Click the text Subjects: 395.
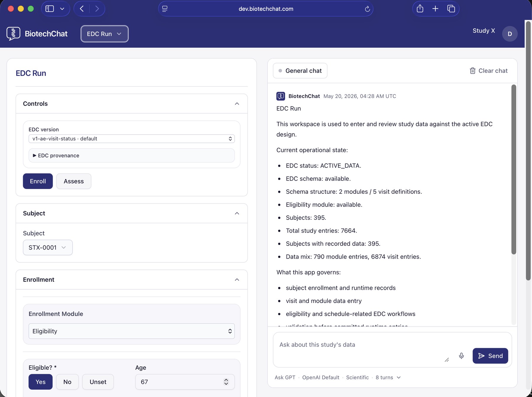 pos(306,218)
